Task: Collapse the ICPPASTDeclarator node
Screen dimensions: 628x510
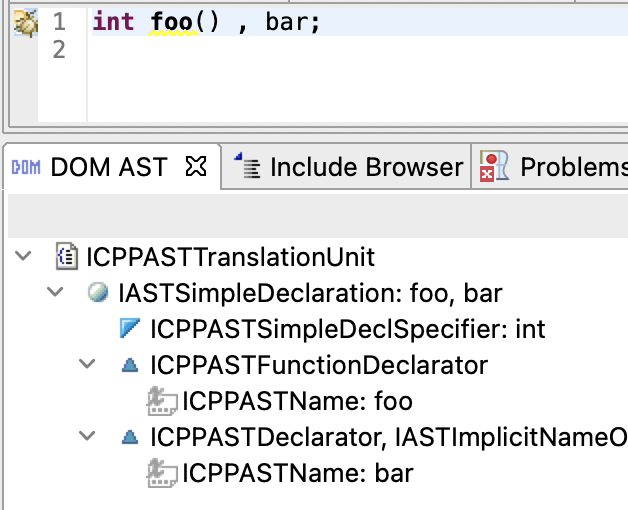Action: (x=88, y=437)
